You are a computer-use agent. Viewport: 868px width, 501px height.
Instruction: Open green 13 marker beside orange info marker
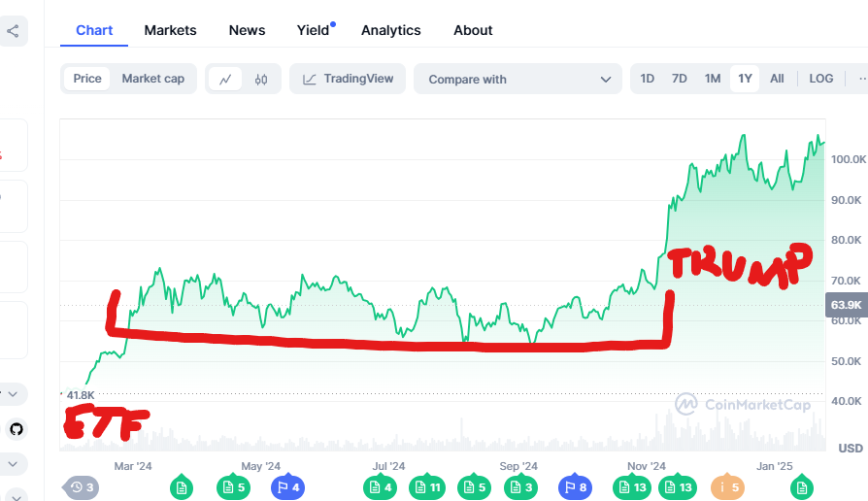(678, 487)
